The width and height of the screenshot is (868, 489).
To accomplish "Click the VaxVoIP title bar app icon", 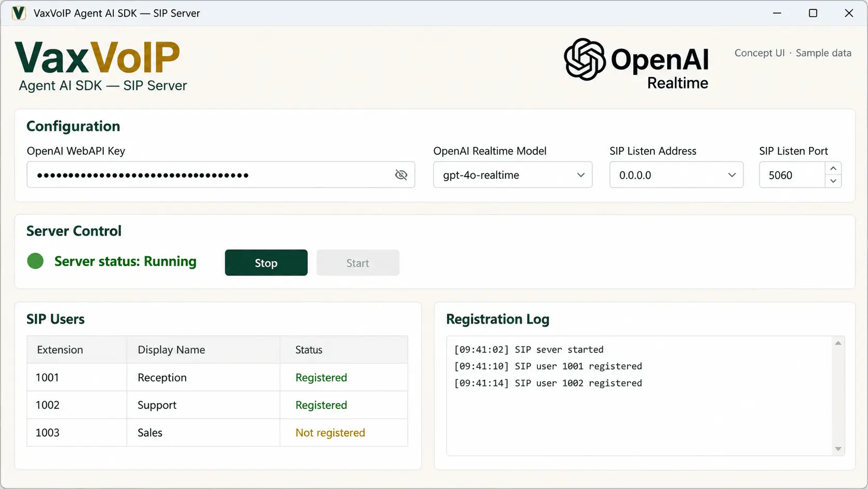I will tap(19, 13).
